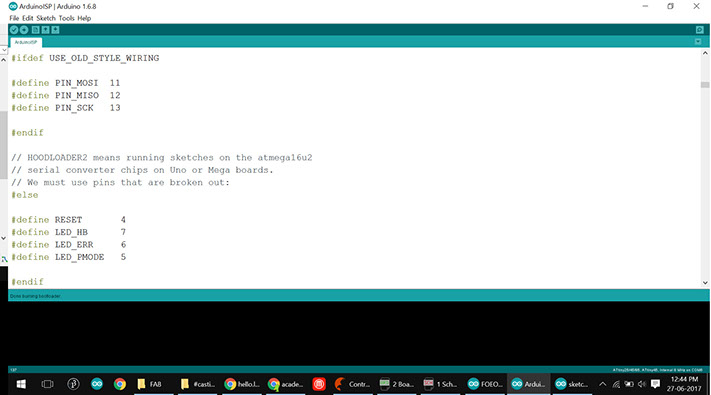Click the 'Done burning bootloader' status message
711x395 pixels.
point(35,296)
